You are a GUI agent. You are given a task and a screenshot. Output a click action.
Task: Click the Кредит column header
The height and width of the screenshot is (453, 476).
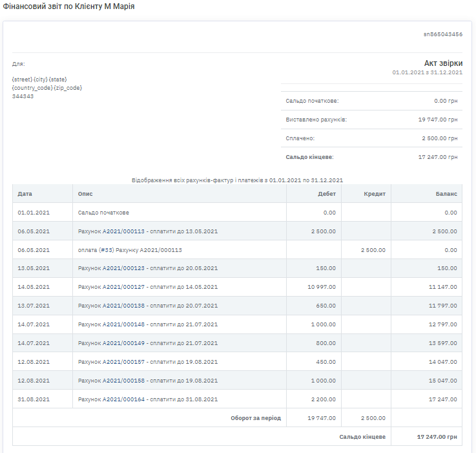coord(375,194)
